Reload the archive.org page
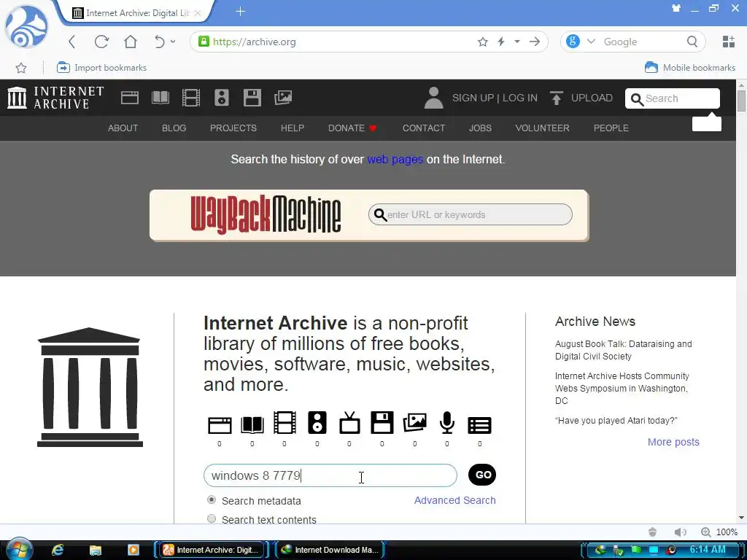Viewport: 747px width, 560px height. click(x=101, y=42)
